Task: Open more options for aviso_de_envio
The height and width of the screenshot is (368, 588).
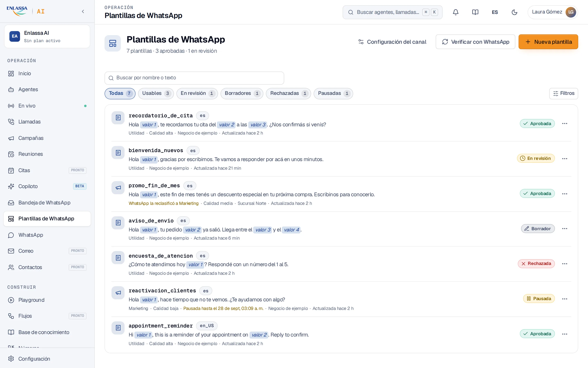Action: (x=565, y=229)
